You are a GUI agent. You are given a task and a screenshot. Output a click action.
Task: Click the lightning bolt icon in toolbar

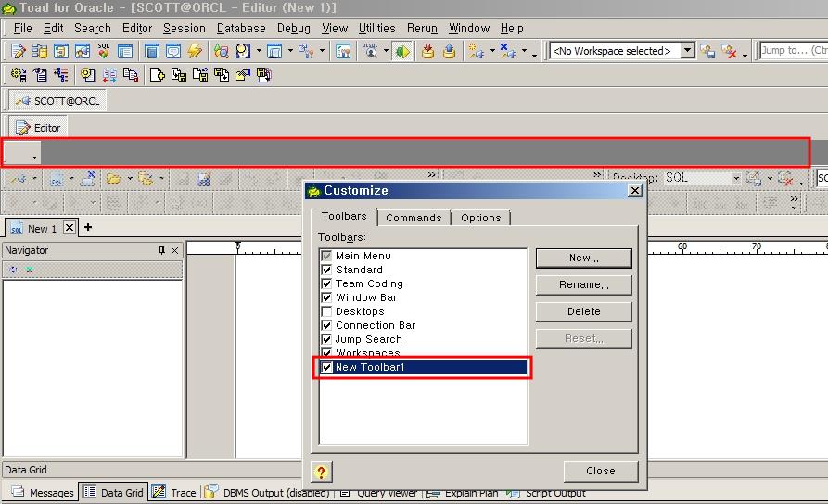(x=195, y=51)
